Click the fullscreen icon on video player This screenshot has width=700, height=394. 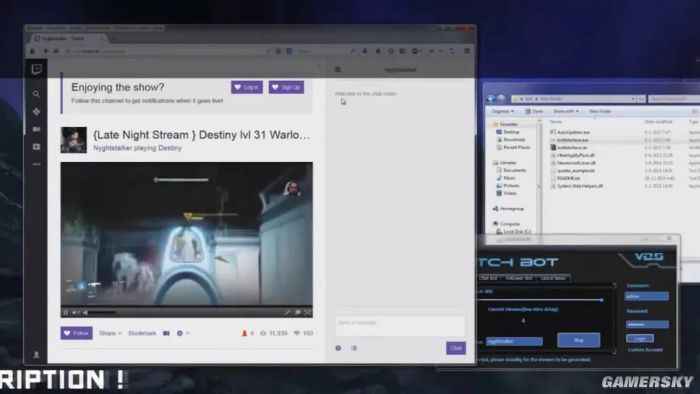pyautogui.click(x=307, y=312)
